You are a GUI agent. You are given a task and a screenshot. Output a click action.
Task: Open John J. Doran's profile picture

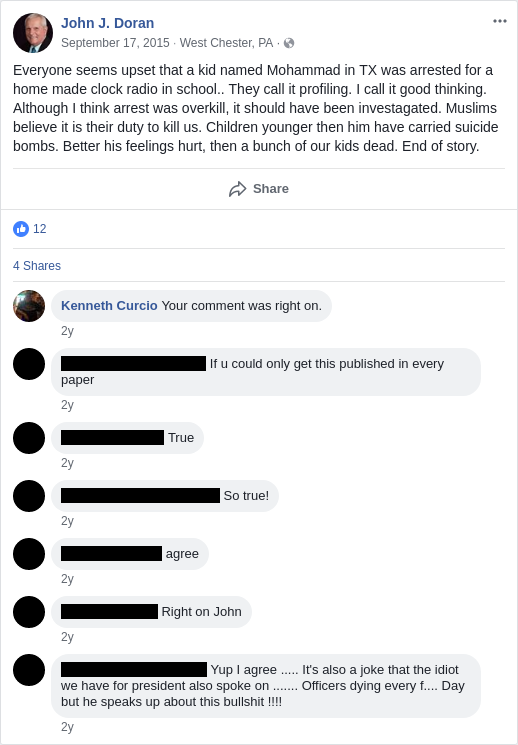33,33
